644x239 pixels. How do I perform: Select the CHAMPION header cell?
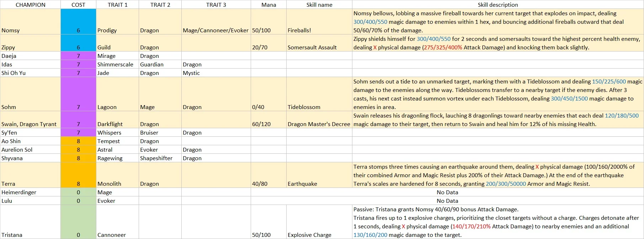[30, 5]
